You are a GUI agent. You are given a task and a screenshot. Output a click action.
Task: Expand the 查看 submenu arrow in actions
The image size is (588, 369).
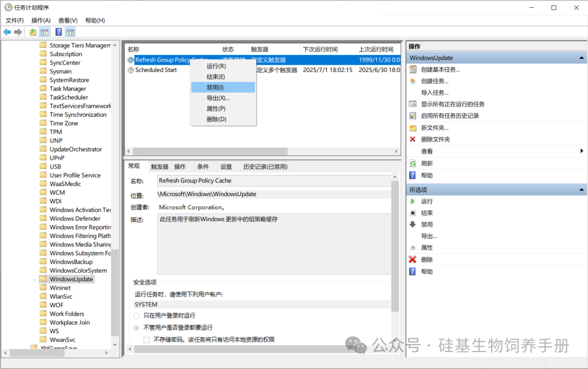pos(581,151)
